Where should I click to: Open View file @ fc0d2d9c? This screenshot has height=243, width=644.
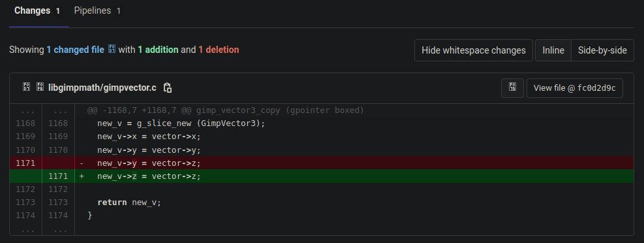pyautogui.click(x=575, y=88)
